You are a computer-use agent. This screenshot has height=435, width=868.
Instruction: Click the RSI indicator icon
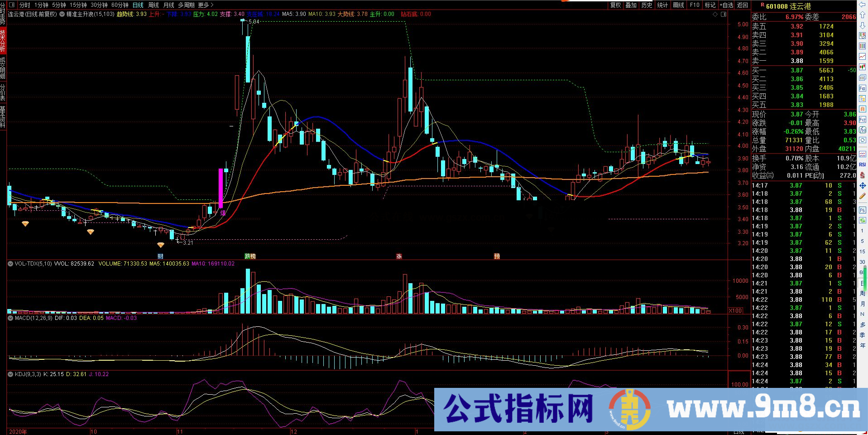coord(862,164)
